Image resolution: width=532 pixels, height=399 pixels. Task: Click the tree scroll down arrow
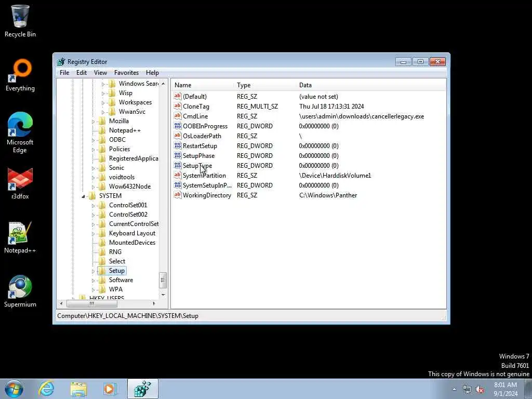(163, 295)
